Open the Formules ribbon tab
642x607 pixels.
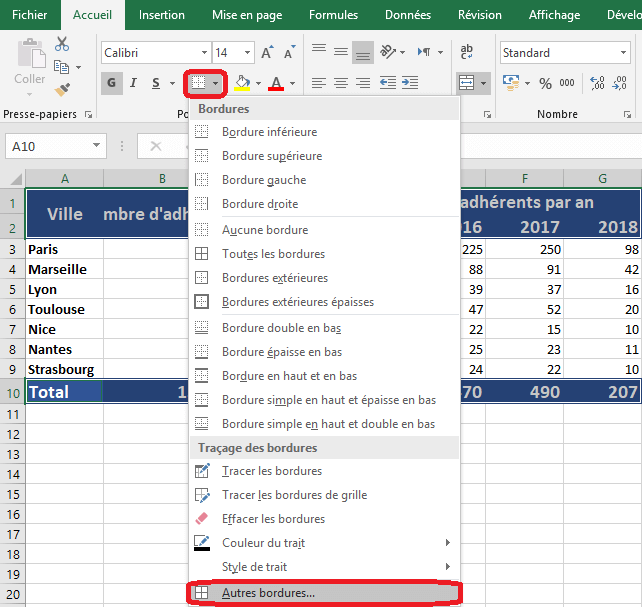(333, 15)
